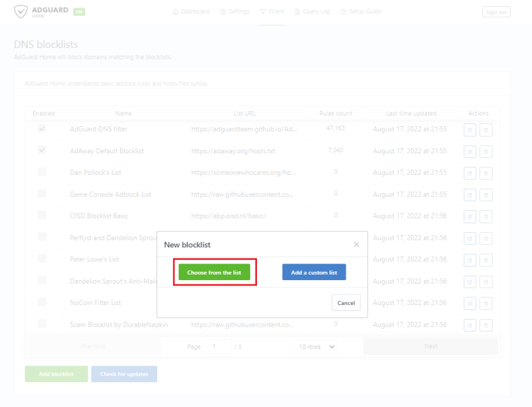Go to the Dashboard tab
The image size is (532, 407).
(190, 12)
